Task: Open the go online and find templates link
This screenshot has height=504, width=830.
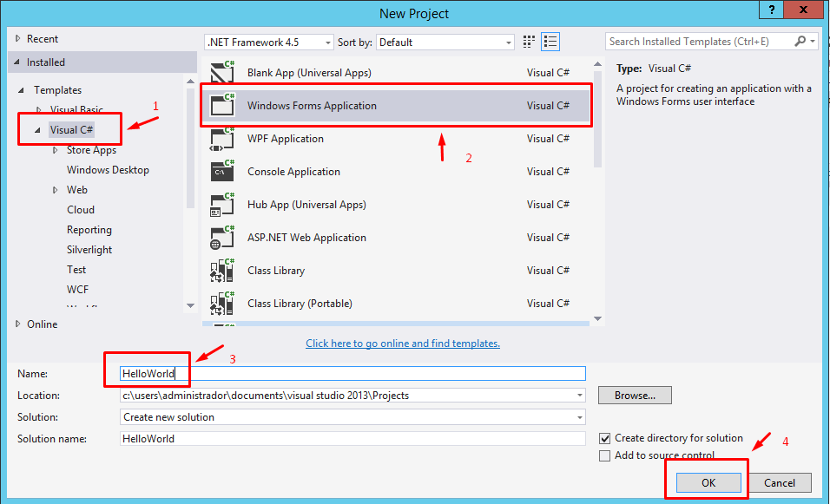Action: pyautogui.click(x=403, y=344)
